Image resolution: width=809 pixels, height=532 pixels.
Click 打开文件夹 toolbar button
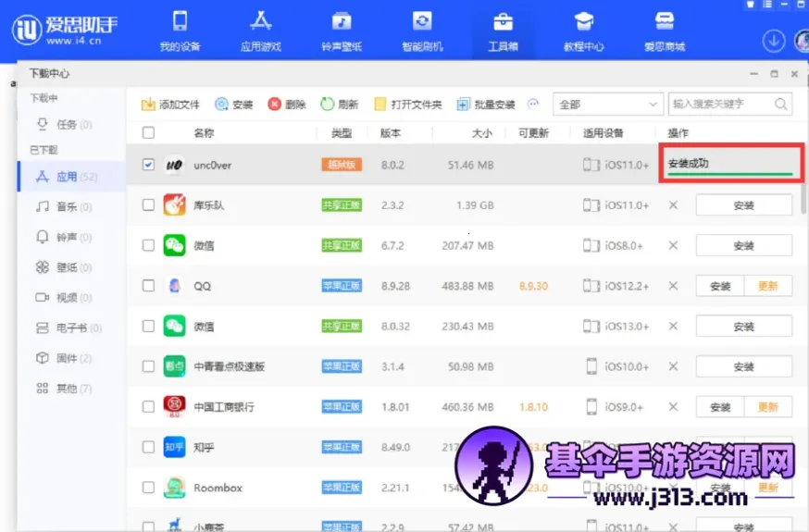coord(408,105)
